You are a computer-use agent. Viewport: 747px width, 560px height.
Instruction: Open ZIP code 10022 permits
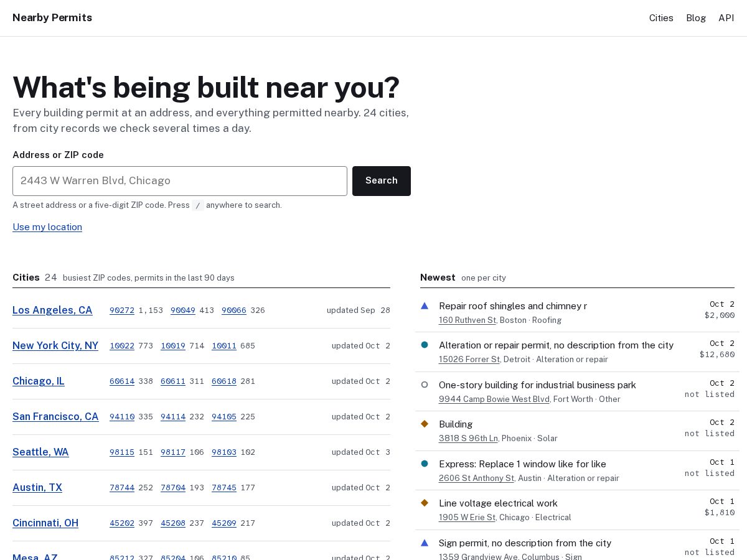[122, 346]
